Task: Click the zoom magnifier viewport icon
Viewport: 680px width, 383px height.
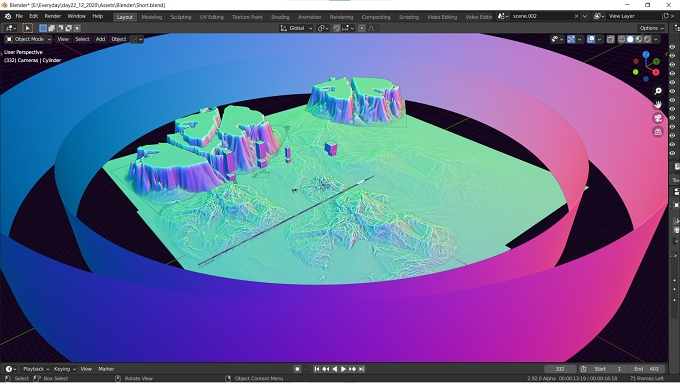Action: tap(658, 91)
